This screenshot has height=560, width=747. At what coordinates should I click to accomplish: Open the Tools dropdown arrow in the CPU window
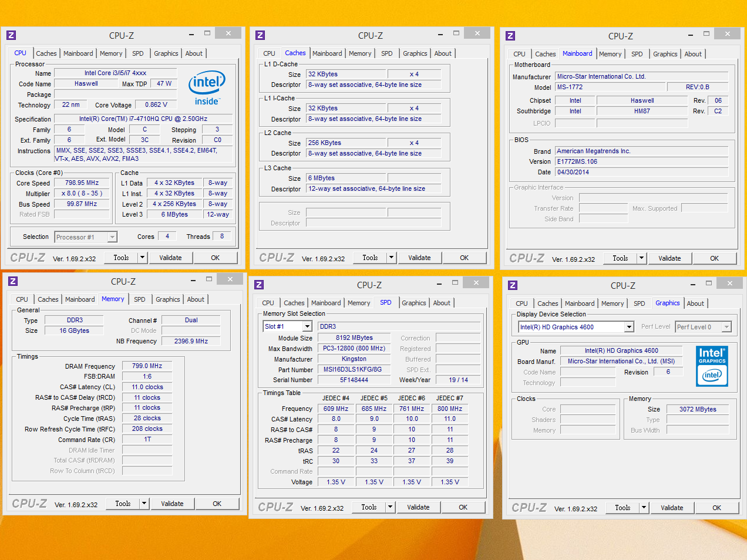click(x=142, y=258)
